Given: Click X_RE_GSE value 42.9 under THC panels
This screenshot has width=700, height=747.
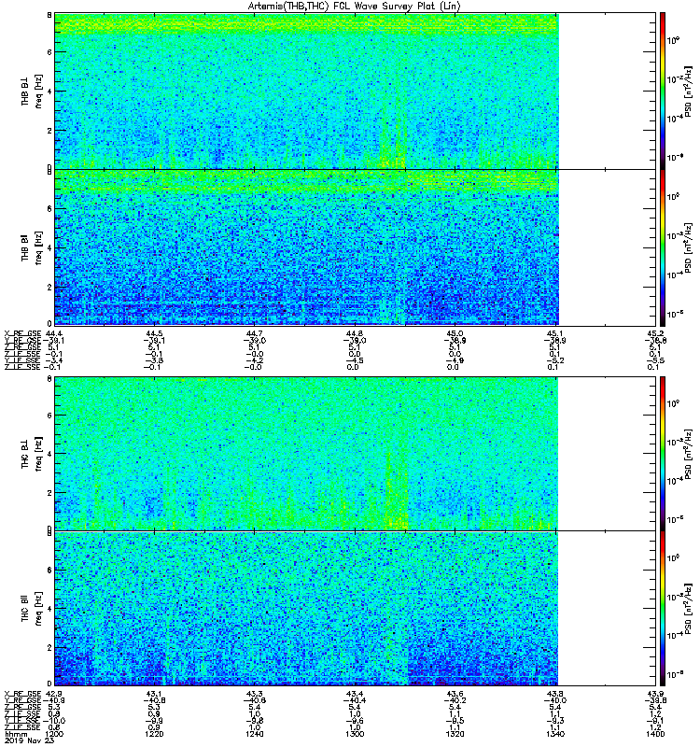Looking at the screenshot, I should [x=54, y=694].
